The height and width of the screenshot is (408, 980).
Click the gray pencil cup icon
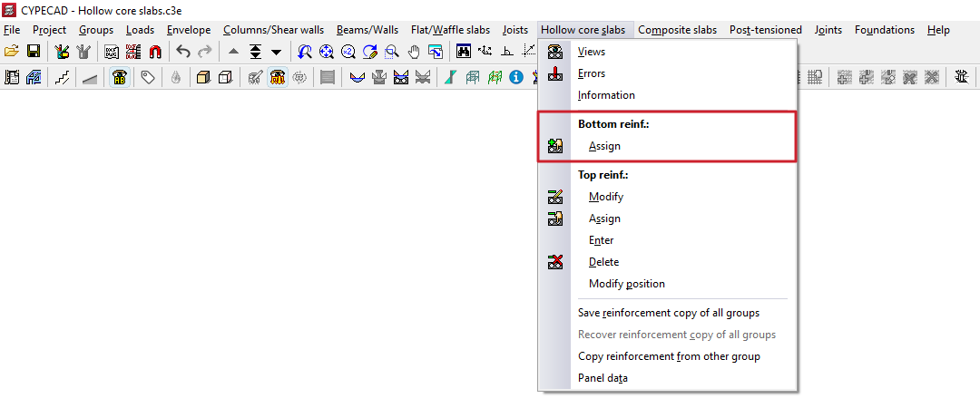pyautogui.click(x=83, y=52)
